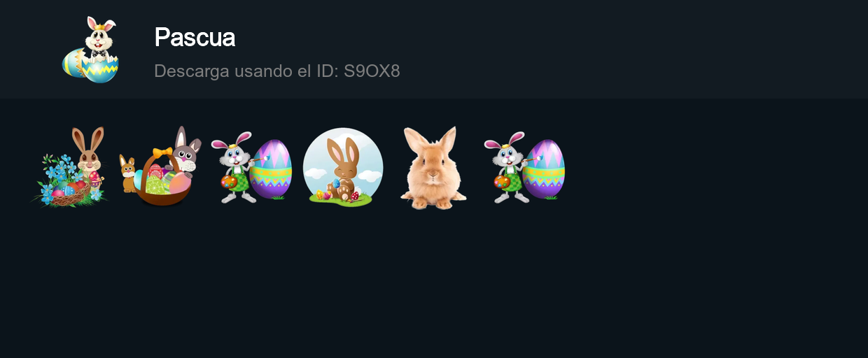
Task: Click the painter bunny in the final sticker
Action: pyautogui.click(x=506, y=168)
